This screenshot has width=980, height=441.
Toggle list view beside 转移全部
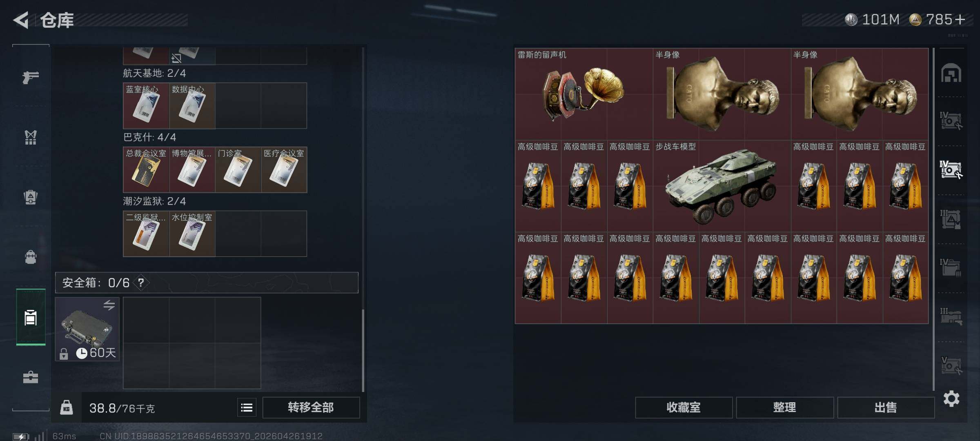[247, 408]
